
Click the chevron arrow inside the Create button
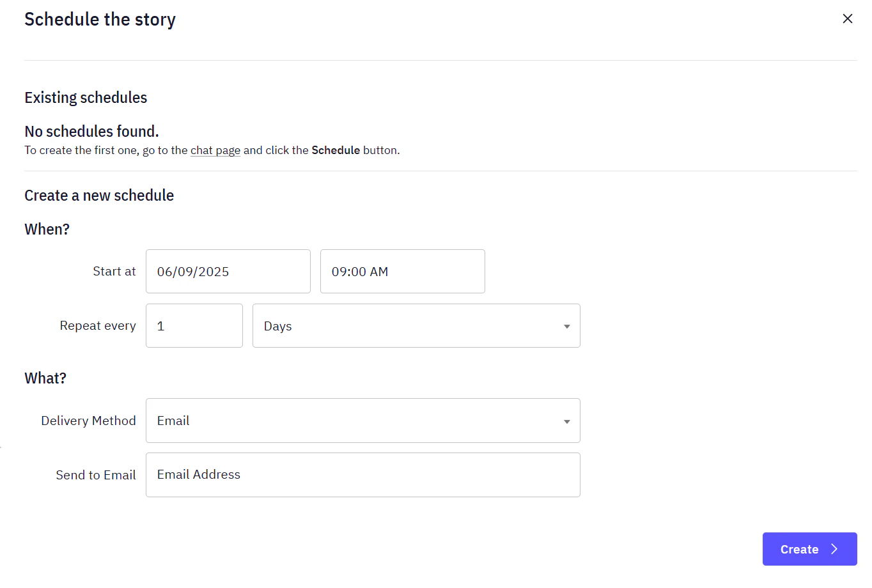pos(834,549)
